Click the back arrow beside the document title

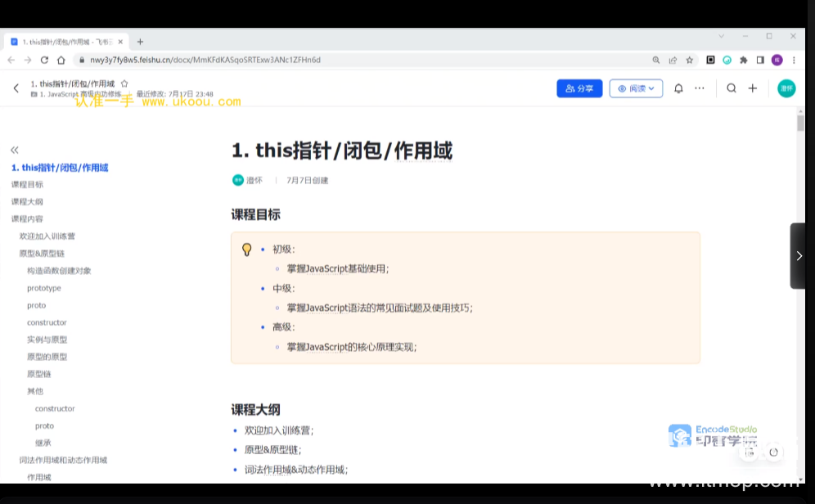click(x=16, y=88)
